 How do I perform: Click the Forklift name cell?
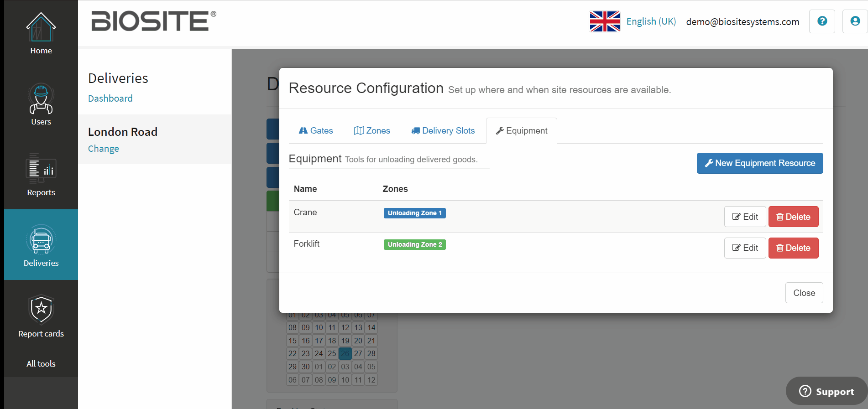coord(307,244)
